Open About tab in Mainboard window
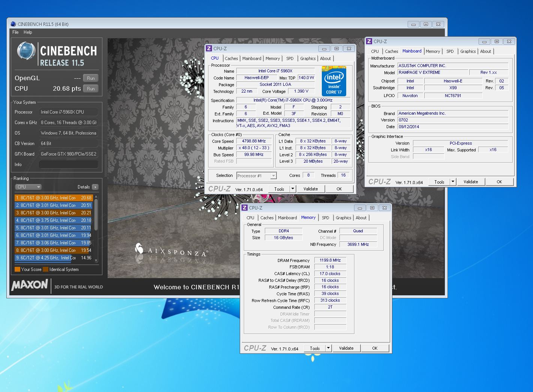Viewport: 533px width, 392px height. [x=486, y=51]
